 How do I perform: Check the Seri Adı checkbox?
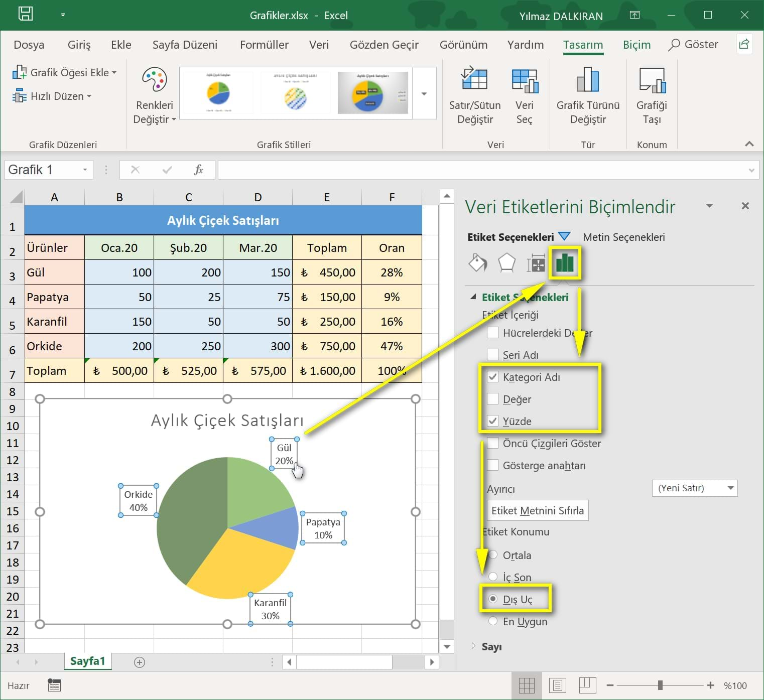493,355
